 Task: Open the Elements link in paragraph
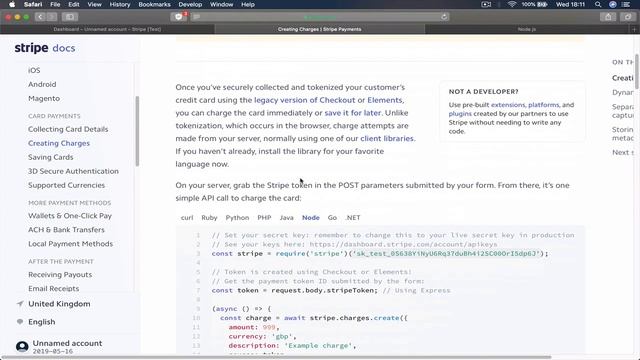pos(384,100)
